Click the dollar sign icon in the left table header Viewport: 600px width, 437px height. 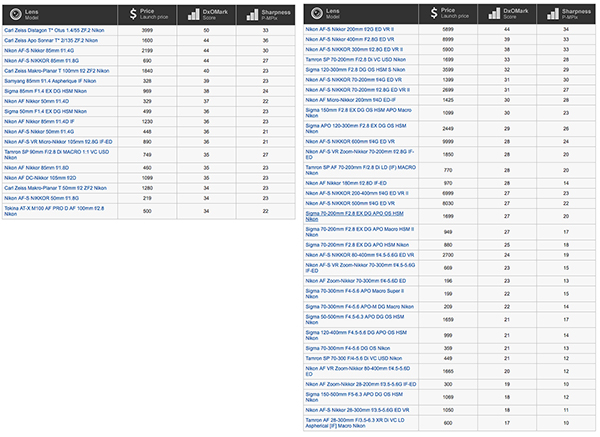tap(133, 14)
